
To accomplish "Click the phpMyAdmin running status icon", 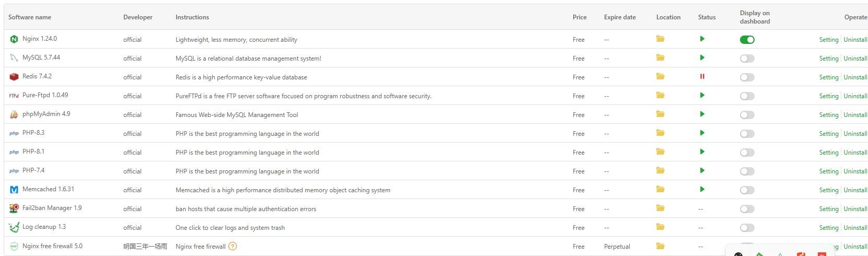I will (x=702, y=114).
